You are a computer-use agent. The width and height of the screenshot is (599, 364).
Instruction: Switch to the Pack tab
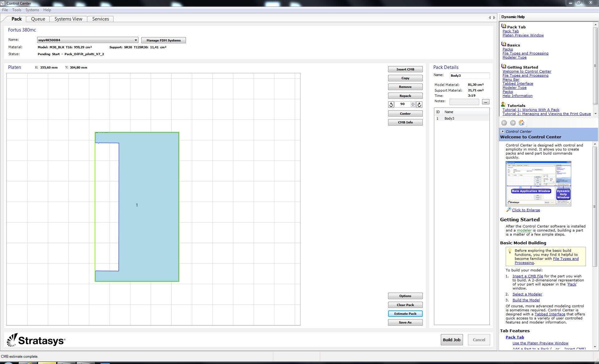[x=17, y=19]
